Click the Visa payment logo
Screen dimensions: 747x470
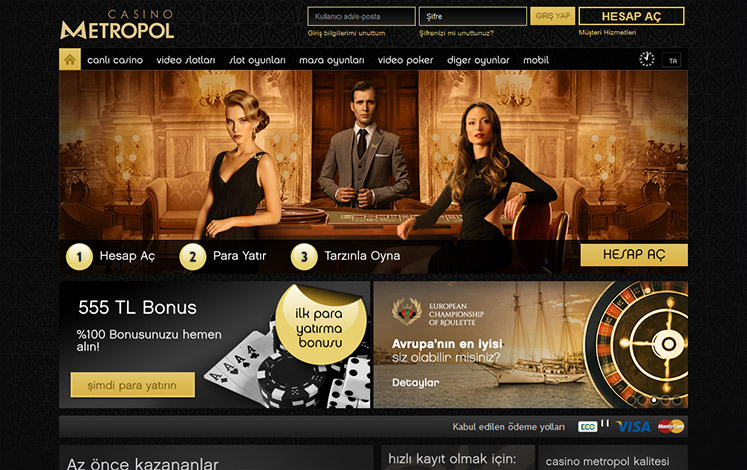[x=633, y=426]
